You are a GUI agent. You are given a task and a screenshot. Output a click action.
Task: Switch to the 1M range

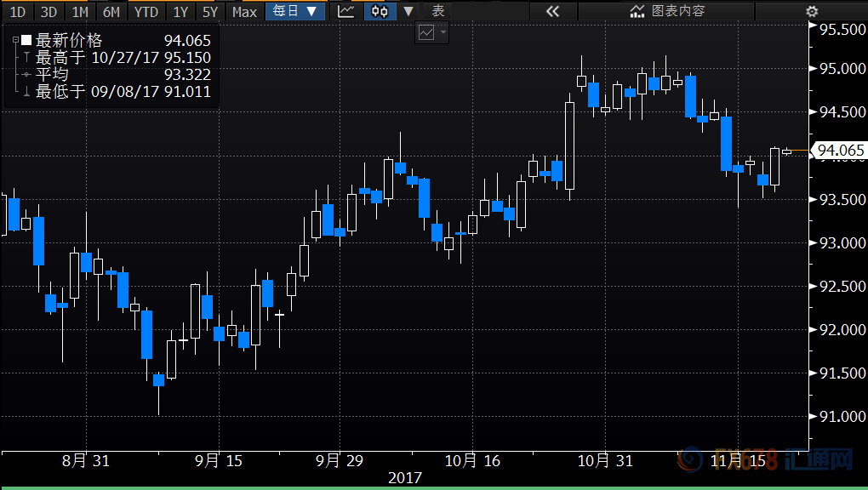80,11
